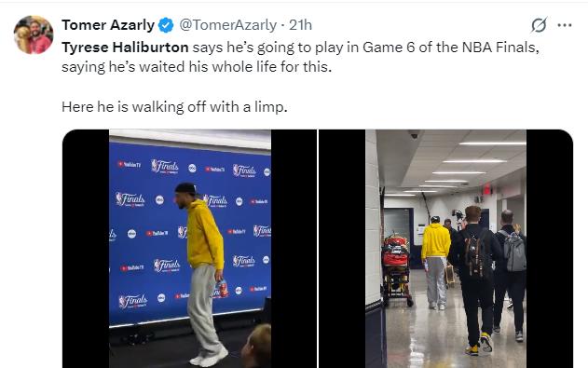Open the left press-conference video thumbnail
The height and width of the screenshot is (368, 588).
point(190,249)
